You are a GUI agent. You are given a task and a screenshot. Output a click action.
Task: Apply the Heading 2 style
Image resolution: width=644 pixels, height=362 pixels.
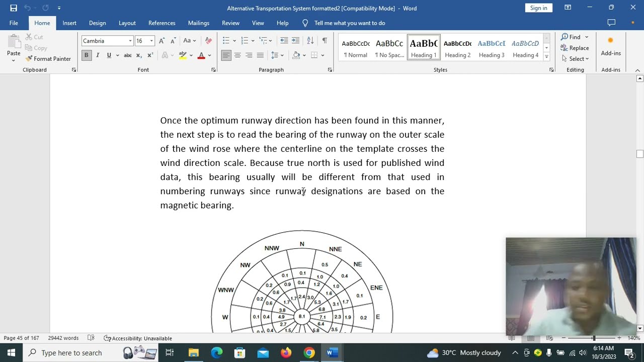[x=457, y=48]
